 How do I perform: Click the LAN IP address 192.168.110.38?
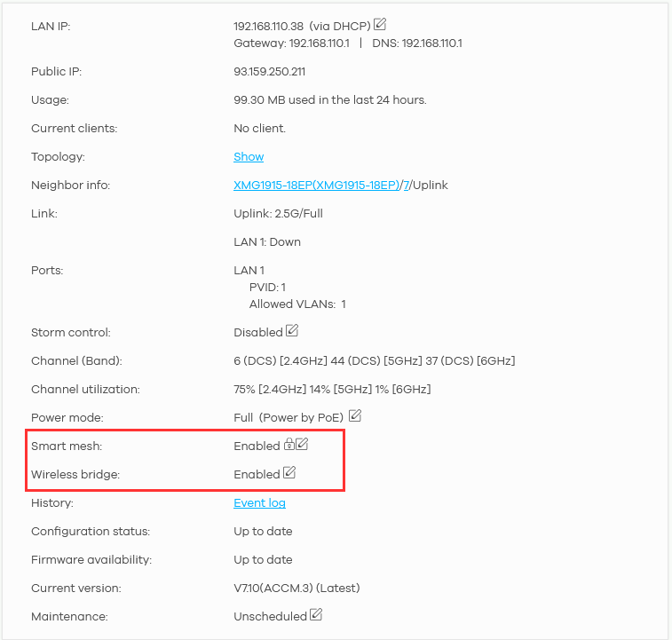(269, 27)
